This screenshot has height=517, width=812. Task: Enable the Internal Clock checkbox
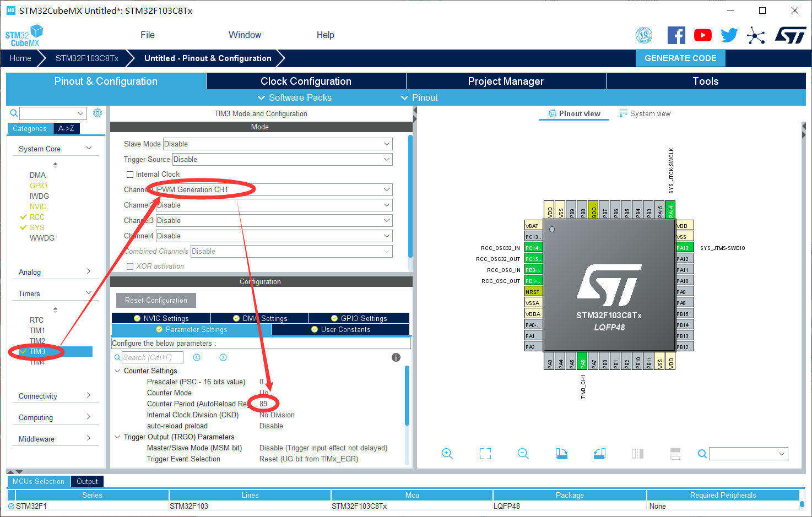point(130,174)
